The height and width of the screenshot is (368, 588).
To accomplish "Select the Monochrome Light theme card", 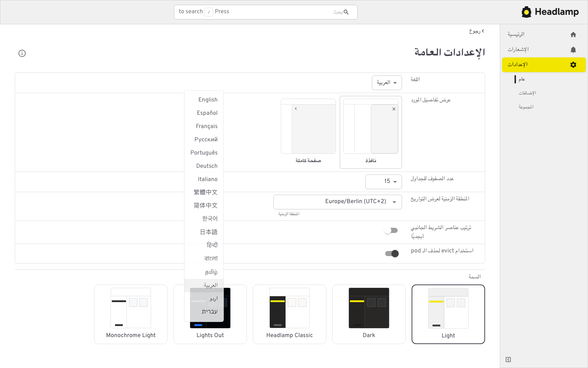I will (x=131, y=314).
